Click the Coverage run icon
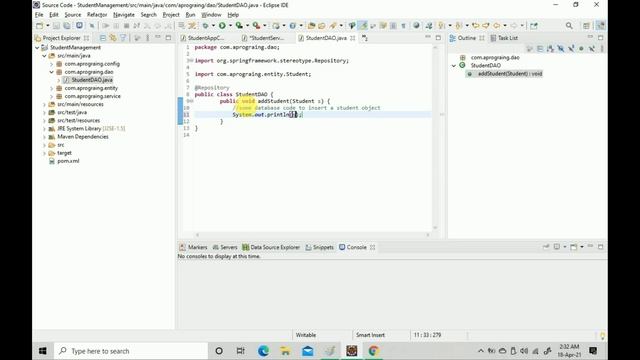The image size is (640, 360). pos(239,26)
